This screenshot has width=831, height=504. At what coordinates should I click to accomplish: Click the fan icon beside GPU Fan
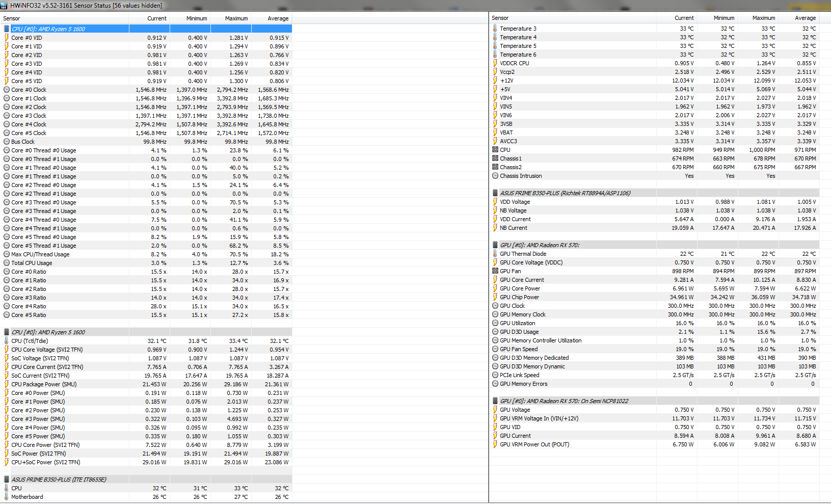pyautogui.click(x=495, y=271)
